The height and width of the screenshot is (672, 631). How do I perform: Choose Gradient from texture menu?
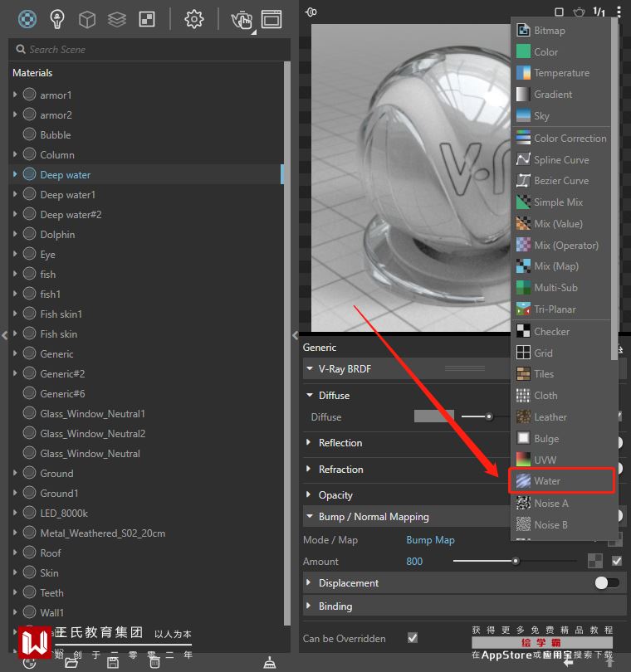(x=561, y=95)
